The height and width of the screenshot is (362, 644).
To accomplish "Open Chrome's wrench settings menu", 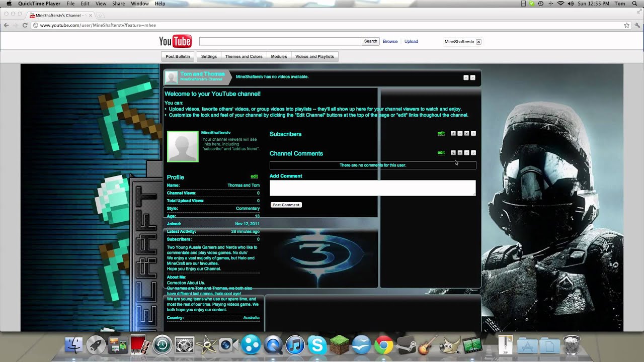I will point(636,25).
